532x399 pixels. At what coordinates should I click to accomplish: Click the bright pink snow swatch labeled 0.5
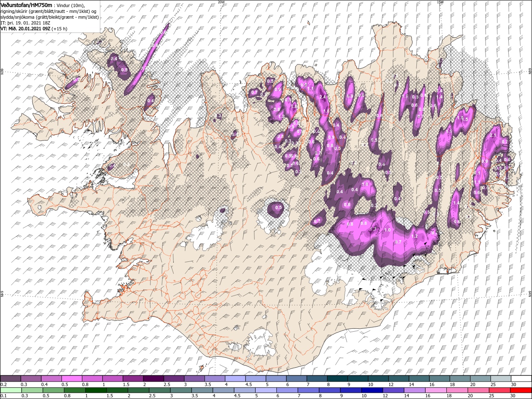71,379
